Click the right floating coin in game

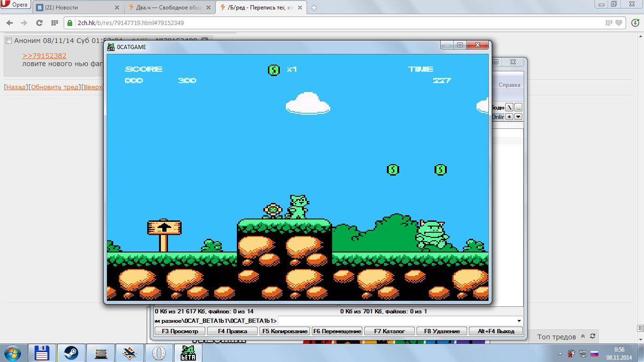[440, 169]
